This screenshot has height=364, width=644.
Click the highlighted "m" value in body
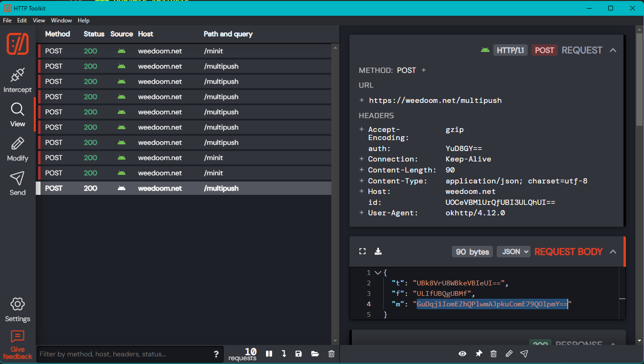click(x=492, y=304)
